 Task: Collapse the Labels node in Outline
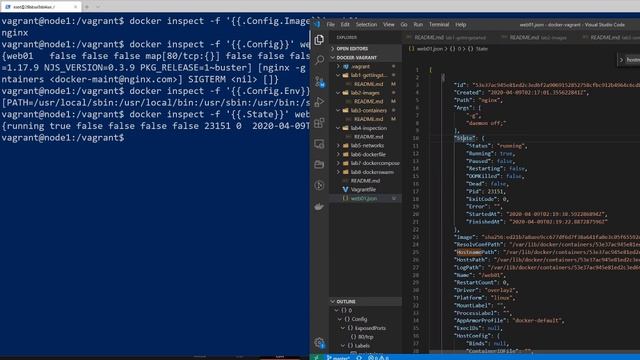point(343,346)
